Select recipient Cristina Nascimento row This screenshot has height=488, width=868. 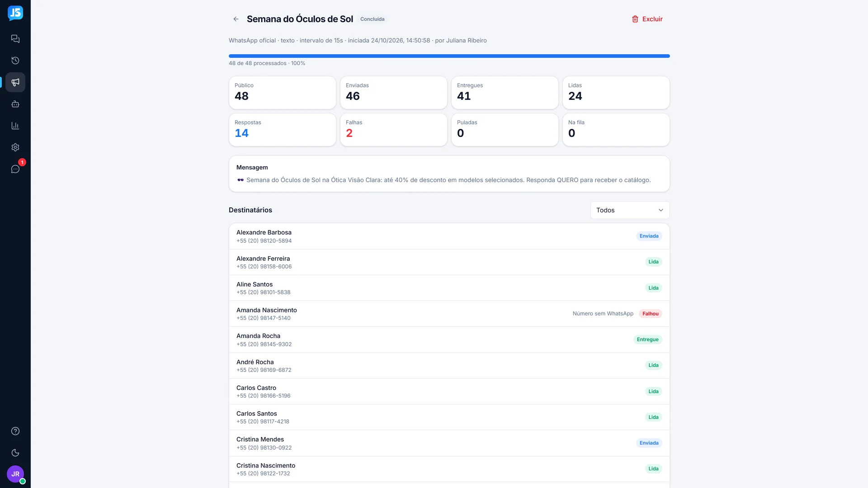coord(449,469)
